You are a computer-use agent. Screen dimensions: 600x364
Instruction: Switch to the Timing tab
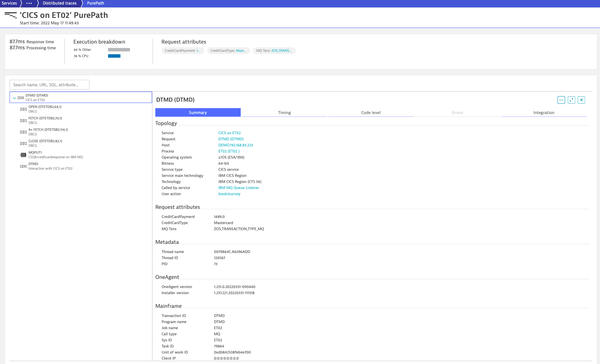coord(284,112)
